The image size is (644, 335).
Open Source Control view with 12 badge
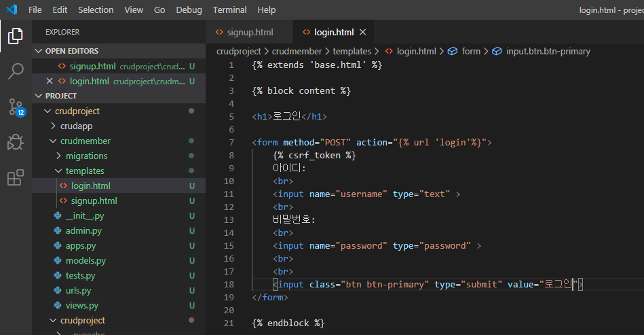(x=16, y=107)
